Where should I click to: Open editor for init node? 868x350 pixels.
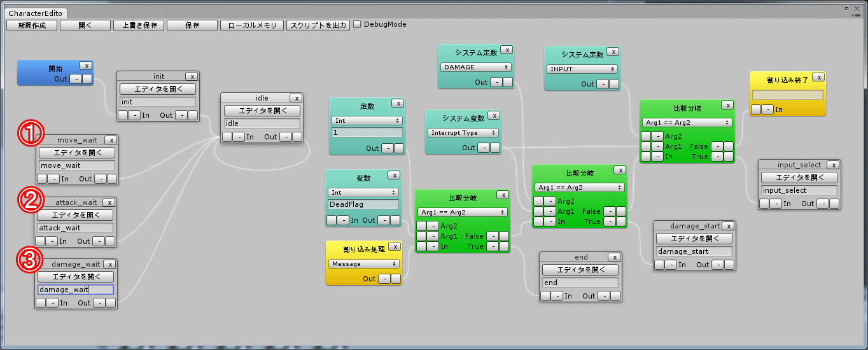[x=158, y=89]
